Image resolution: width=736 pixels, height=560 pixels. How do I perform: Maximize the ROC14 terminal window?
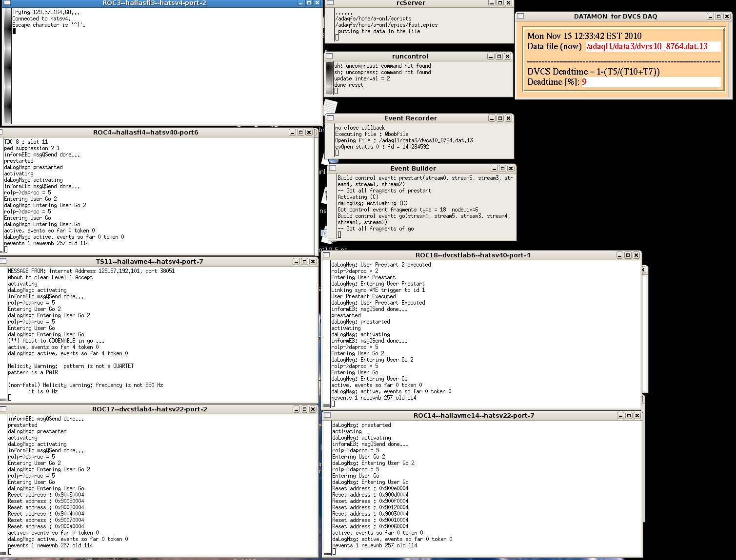click(x=629, y=415)
